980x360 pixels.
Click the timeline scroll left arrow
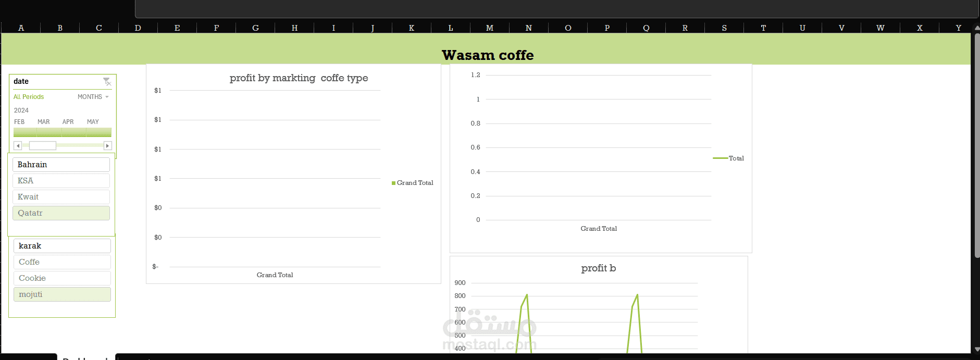[18, 146]
